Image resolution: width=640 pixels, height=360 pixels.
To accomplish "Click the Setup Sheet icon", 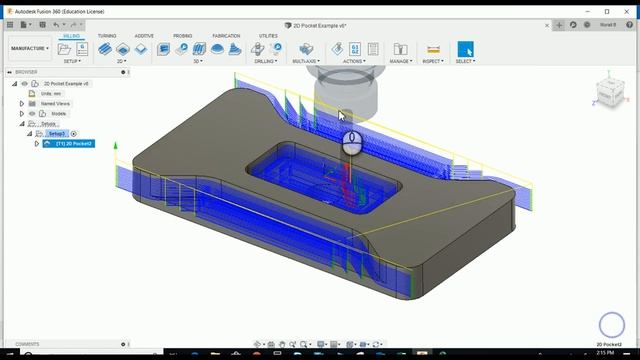I will coord(373,49).
